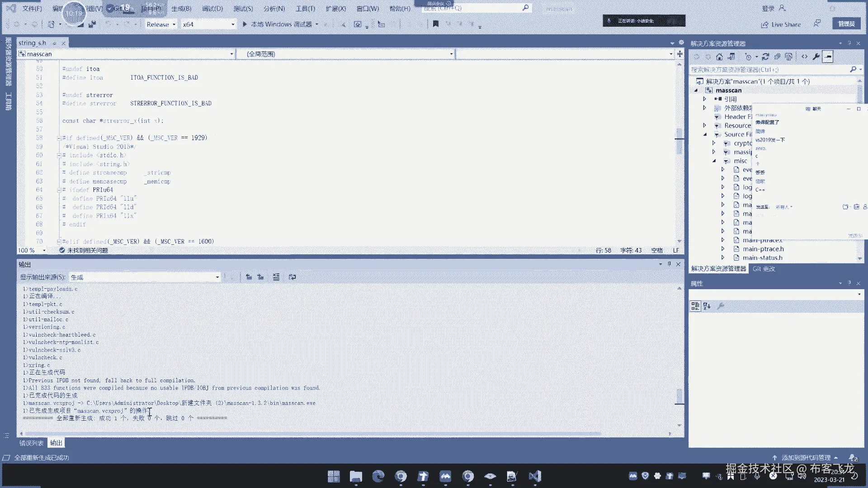Open Properties wrench icon in Solution Explorer
Image resolution: width=868 pixels, height=488 pixels.
tap(816, 57)
